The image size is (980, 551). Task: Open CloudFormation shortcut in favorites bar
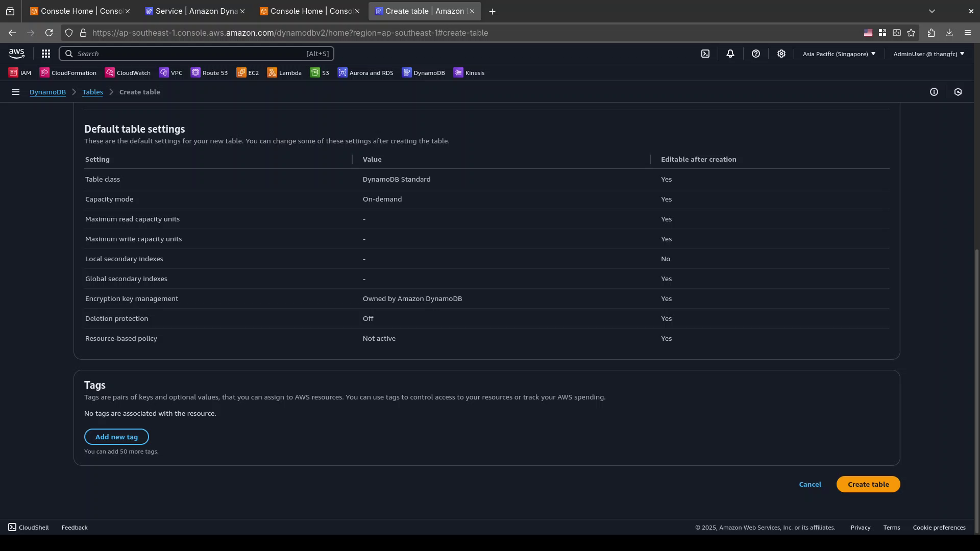click(x=68, y=73)
